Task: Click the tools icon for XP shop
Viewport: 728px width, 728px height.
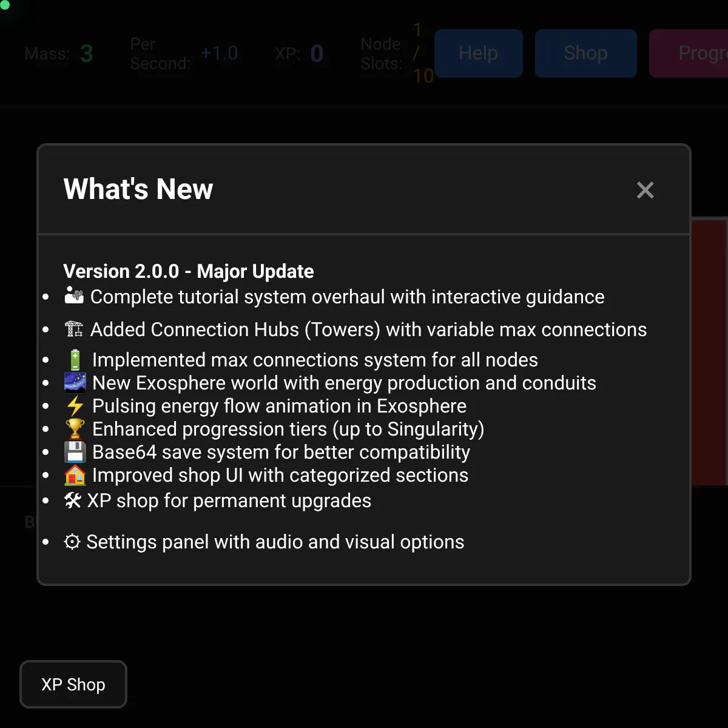Action: point(73,500)
